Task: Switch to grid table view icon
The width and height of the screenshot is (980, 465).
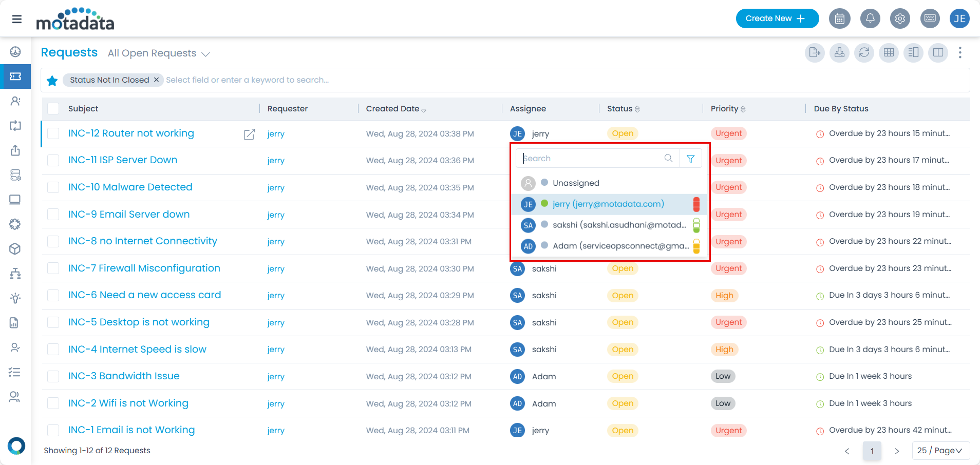Action: (889, 52)
